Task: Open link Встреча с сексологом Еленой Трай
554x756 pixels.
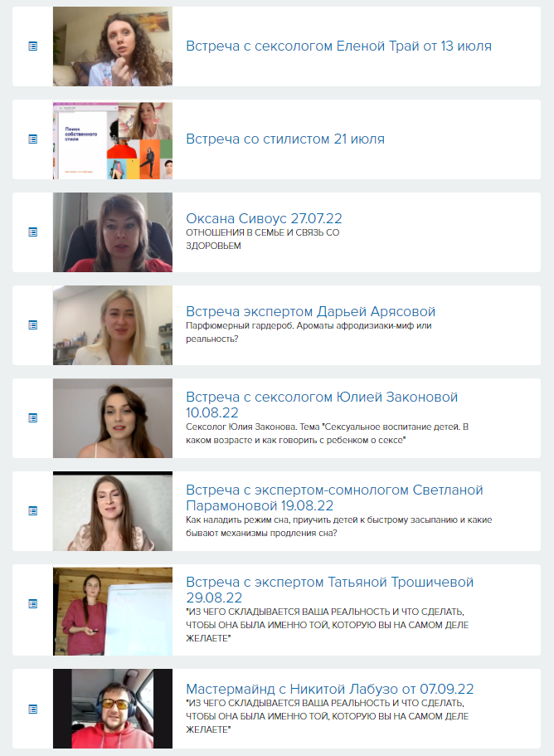Action: point(338,46)
